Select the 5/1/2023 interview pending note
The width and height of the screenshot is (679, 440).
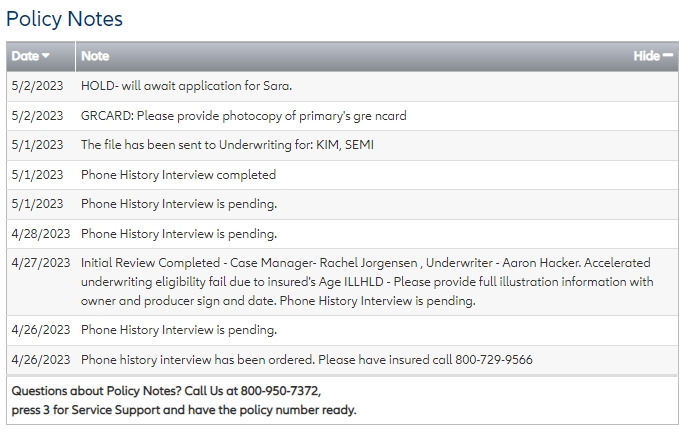tap(178, 204)
